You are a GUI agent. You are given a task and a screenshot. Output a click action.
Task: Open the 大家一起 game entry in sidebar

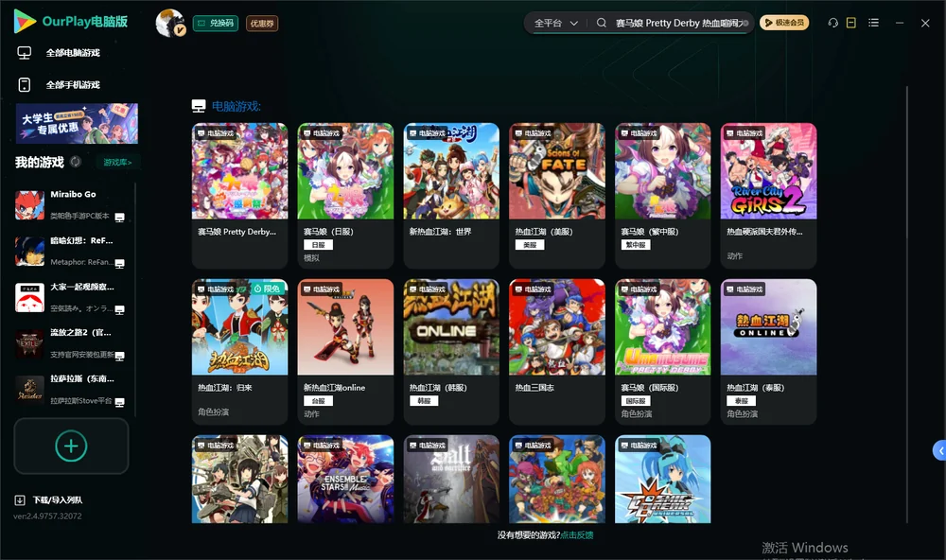tap(71, 297)
